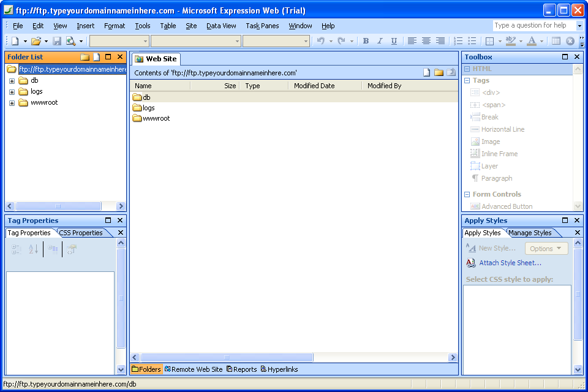Click the Folder List horizontal scrollbar thumb
The image size is (588, 392).
pos(58,206)
